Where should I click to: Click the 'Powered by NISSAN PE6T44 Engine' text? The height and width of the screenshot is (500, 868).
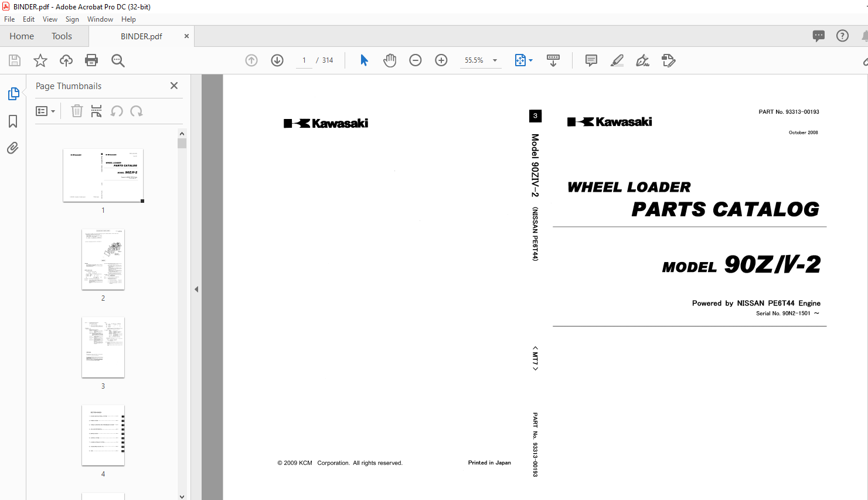[x=756, y=303]
